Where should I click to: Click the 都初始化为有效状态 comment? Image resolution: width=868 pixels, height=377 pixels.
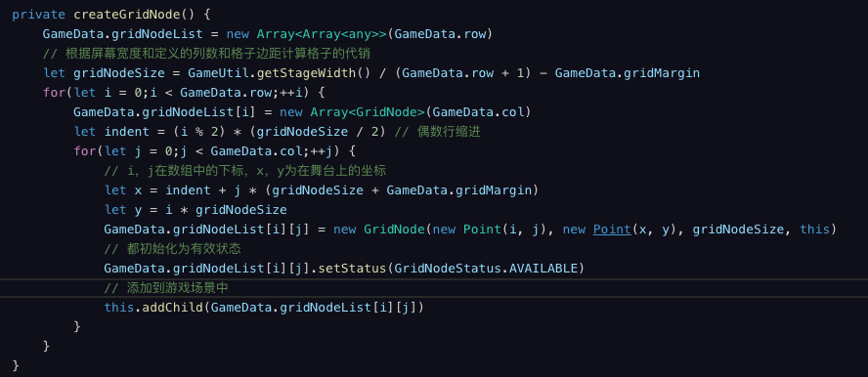click(172, 249)
